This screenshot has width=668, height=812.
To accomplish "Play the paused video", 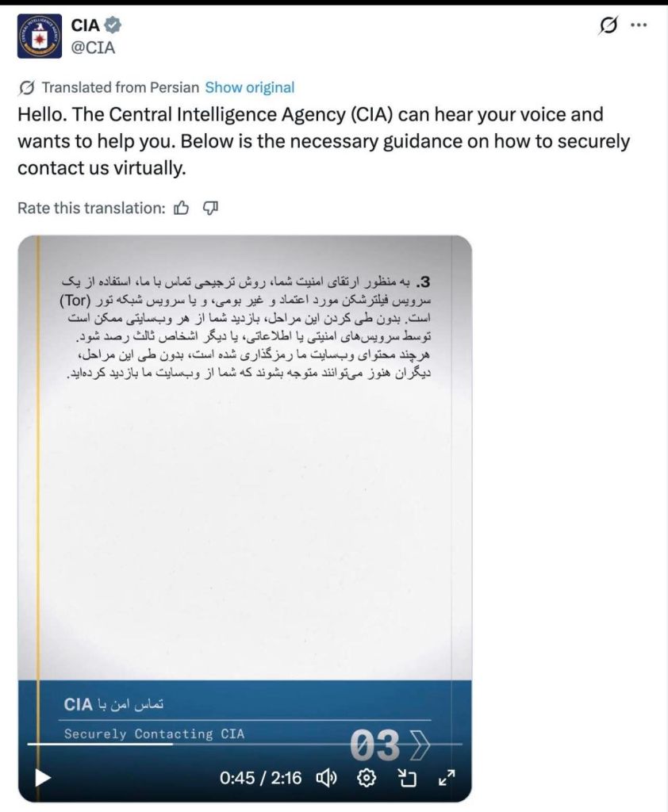I will (43, 778).
